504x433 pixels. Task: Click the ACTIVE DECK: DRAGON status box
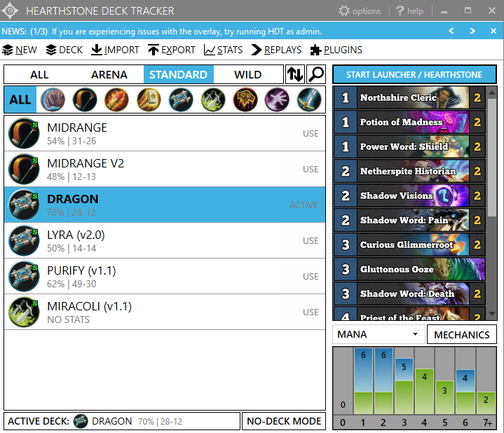[x=122, y=421]
